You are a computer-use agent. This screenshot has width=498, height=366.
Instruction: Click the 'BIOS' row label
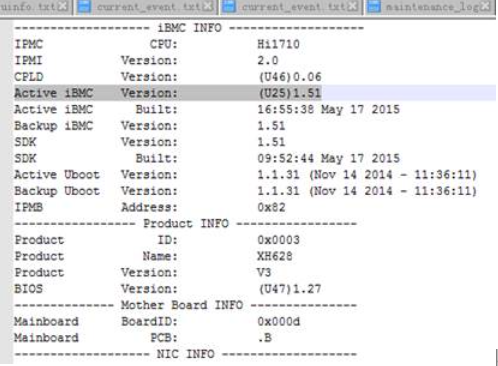pyautogui.click(x=29, y=289)
